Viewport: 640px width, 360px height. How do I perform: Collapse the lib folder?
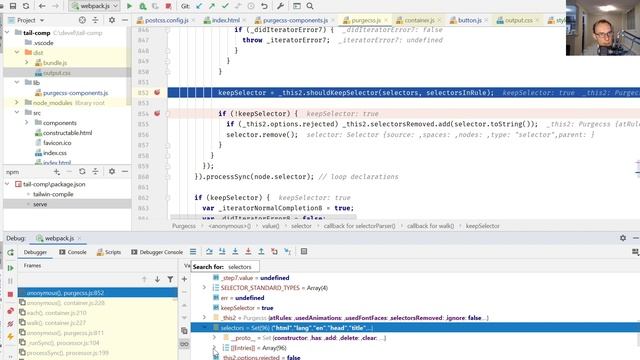coord(17,82)
